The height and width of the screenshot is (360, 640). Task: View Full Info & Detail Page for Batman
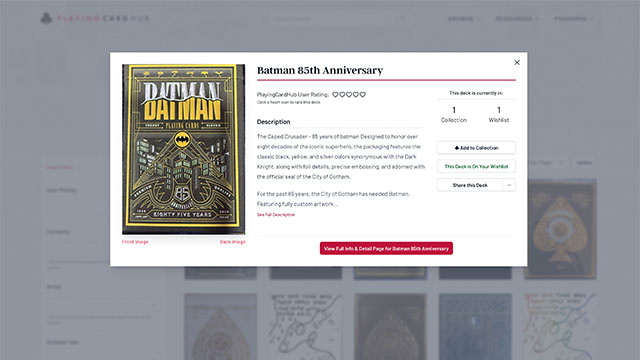386,248
